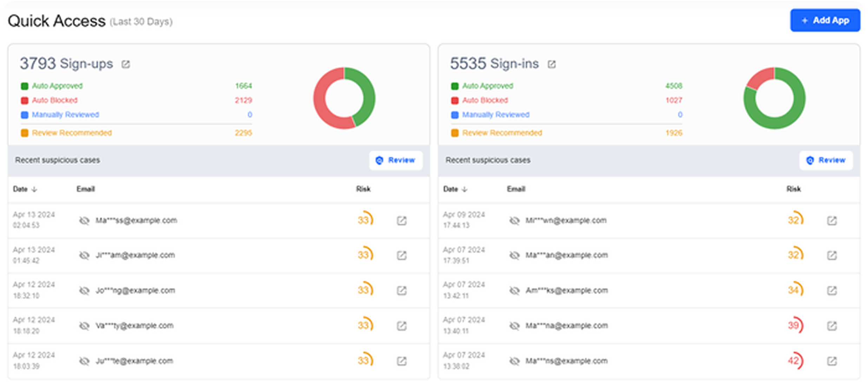Reveal the hidden Mi***wn@example.com email
This screenshot has width=868, height=385.
click(514, 221)
